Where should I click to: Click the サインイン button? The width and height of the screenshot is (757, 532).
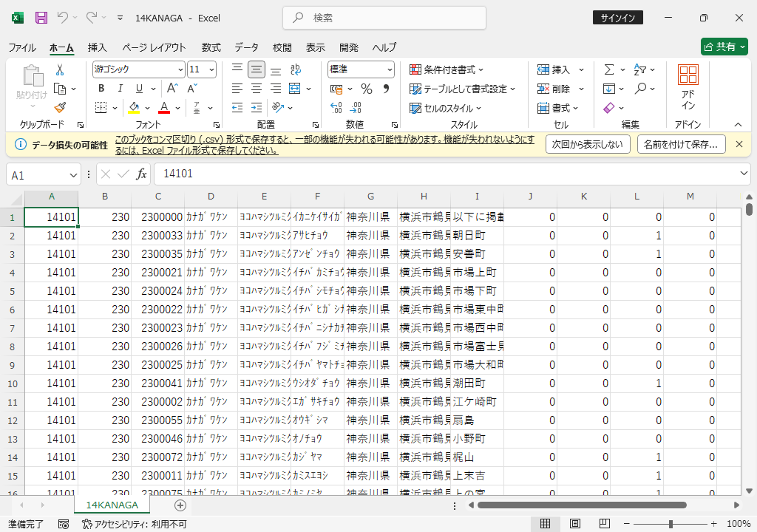point(618,18)
